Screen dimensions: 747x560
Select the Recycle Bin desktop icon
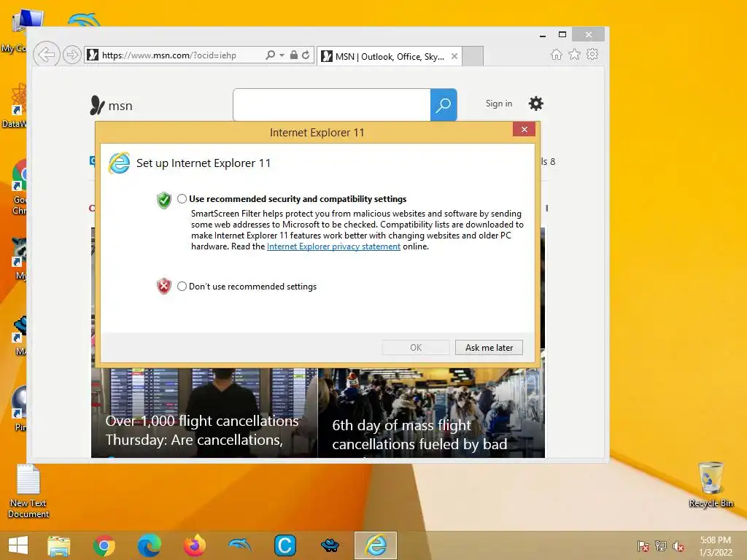point(711,484)
